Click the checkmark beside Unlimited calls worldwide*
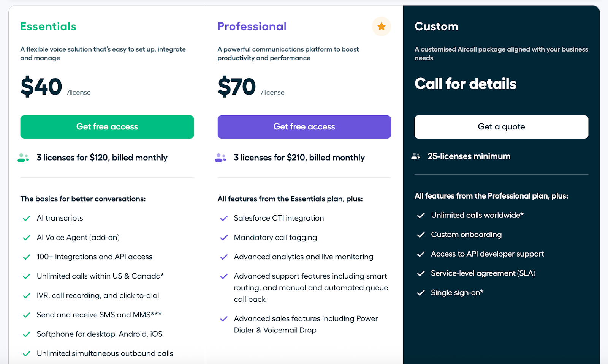608x364 pixels. [421, 215]
